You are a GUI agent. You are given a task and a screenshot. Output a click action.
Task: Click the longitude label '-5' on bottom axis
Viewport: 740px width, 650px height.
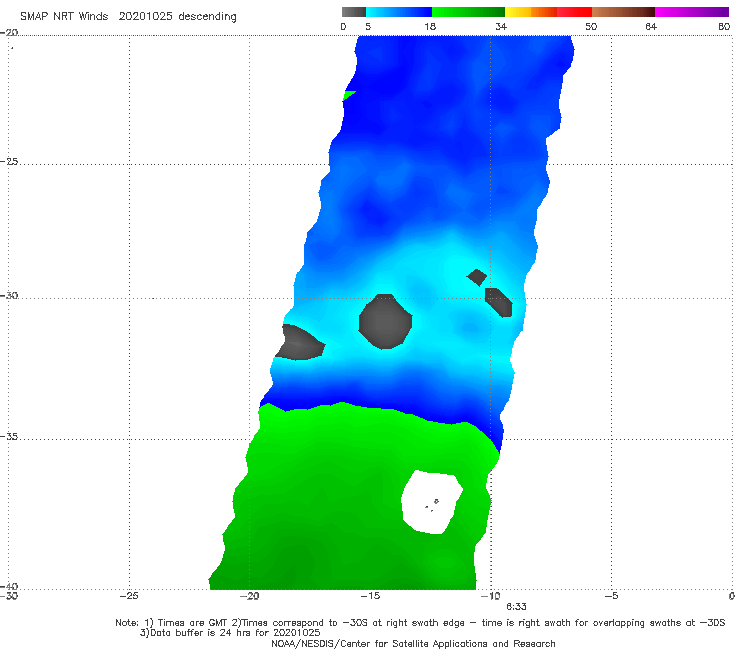[x=611, y=596]
